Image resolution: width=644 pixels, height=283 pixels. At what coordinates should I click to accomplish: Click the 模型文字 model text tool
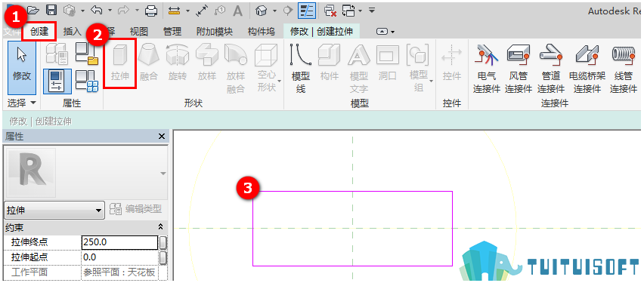(358, 68)
